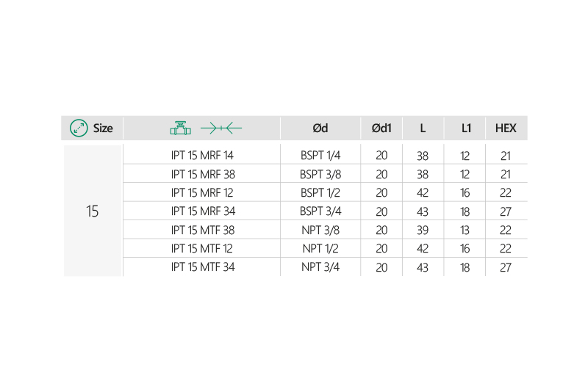This screenshot has height=392, width=588.
Task: Click the green valve icon in header
Action: click(x=180, y=128)
